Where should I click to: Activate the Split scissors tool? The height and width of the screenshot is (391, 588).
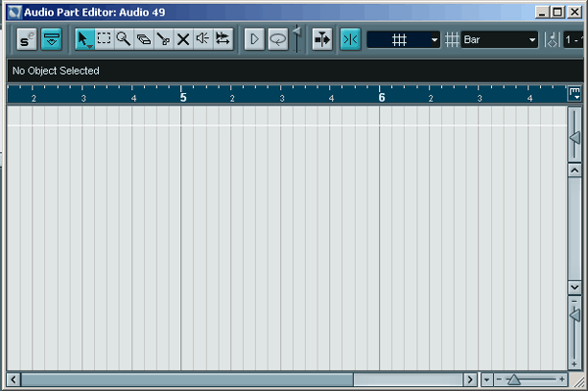[164, 39]
